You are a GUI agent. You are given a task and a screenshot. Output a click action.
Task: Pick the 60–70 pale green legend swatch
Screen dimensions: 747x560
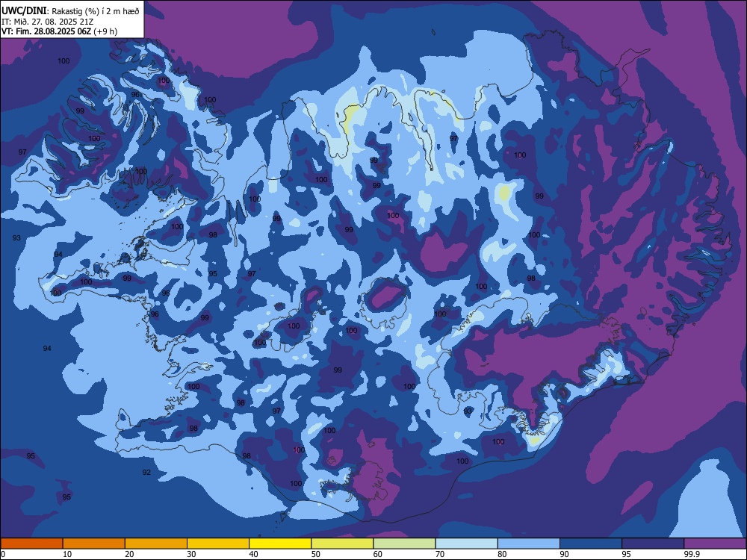point(404,544)
